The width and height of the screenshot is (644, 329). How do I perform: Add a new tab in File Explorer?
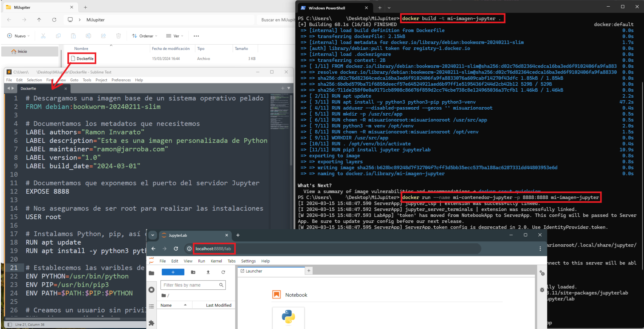(x=86, y=7)
